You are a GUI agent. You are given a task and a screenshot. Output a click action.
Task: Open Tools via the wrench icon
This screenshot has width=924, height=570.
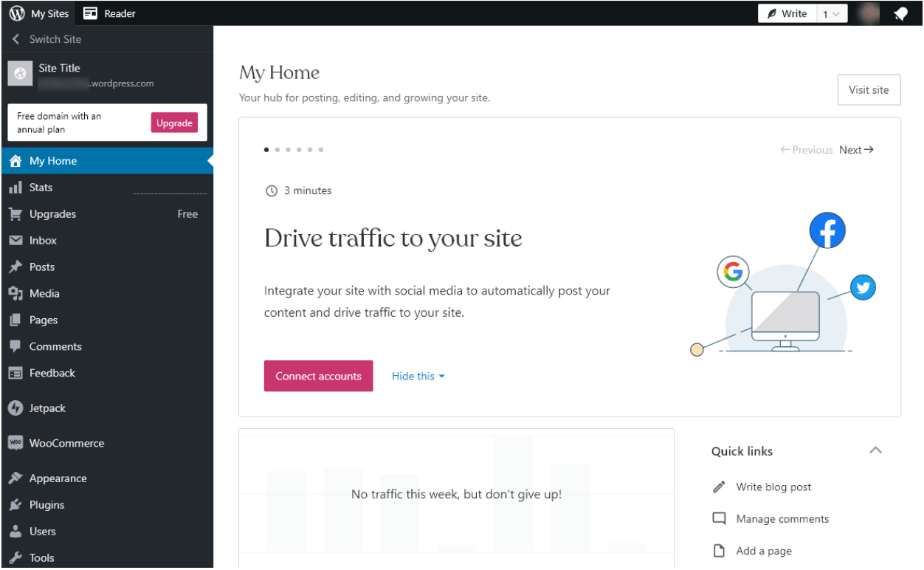coord(15,557)
